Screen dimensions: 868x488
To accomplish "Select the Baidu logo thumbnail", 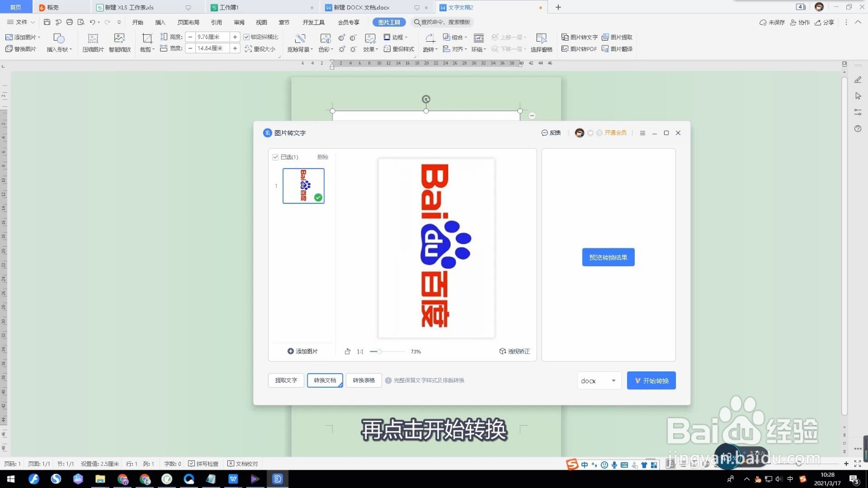I will point(303,186).
